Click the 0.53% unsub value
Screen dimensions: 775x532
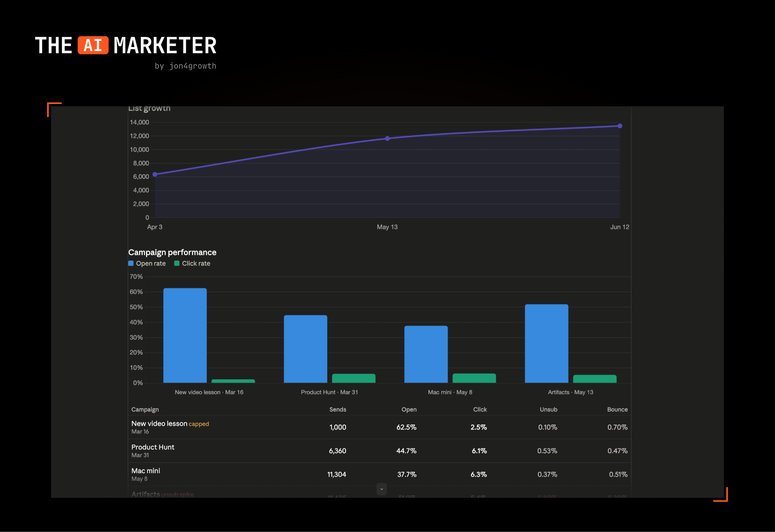(547, 451)
